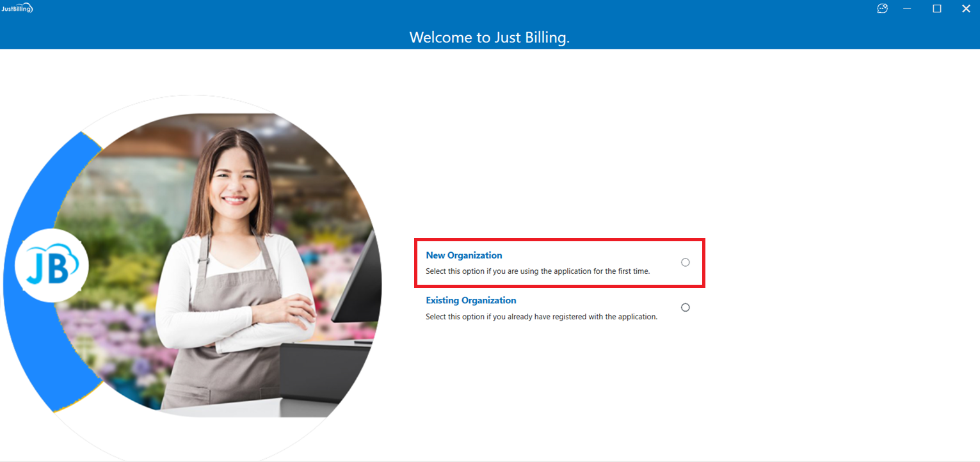Click the "Existing Organization" heading text

click(471, 300)
